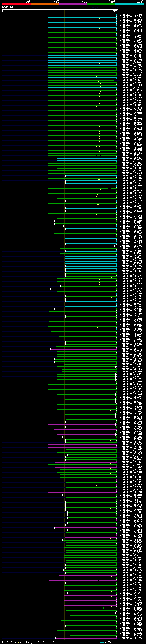Viewport: 146px width, 644px height.
Task: Select hit label UniRef100_B8BI95
Action: (131, 608)
